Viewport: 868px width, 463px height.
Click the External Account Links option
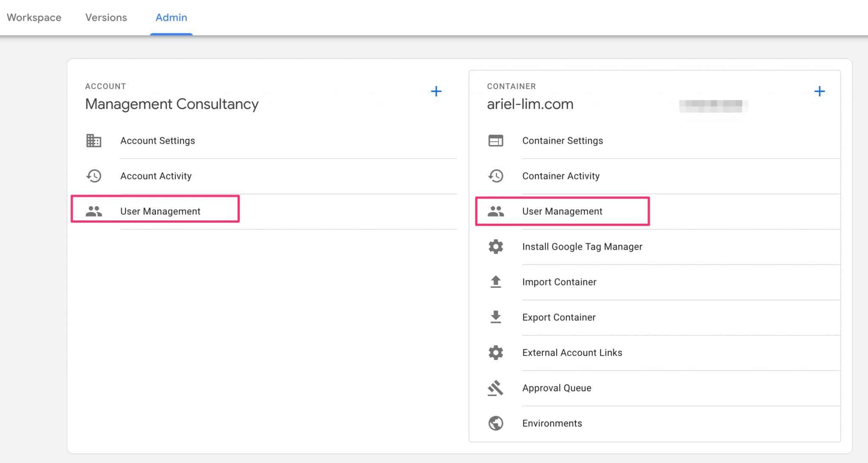coord(572,352)
